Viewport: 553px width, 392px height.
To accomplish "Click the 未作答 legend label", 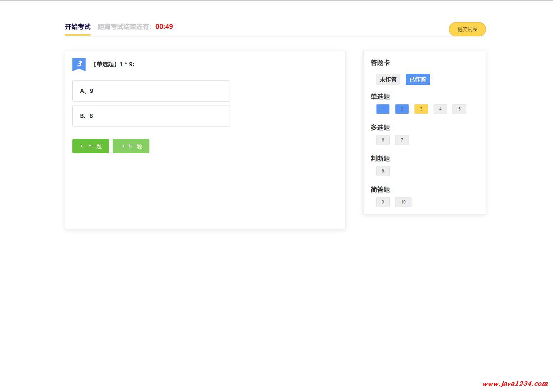I will pos(388,79).
